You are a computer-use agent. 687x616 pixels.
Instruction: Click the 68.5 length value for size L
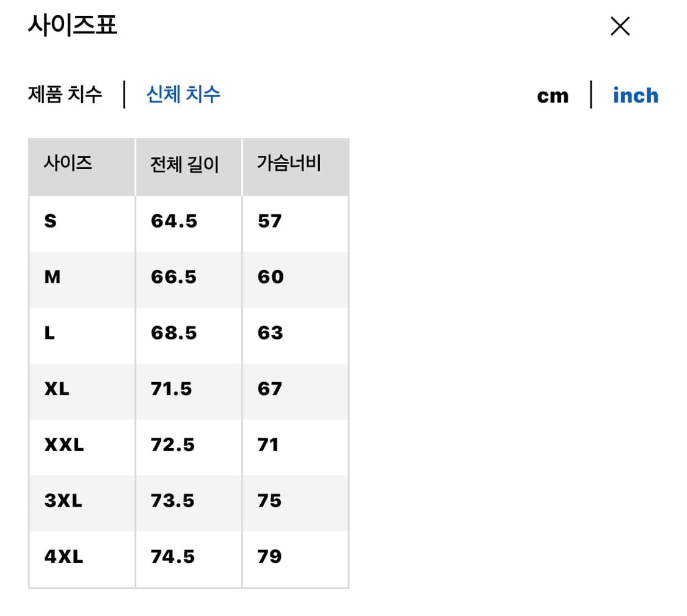(x=173, y=333)
